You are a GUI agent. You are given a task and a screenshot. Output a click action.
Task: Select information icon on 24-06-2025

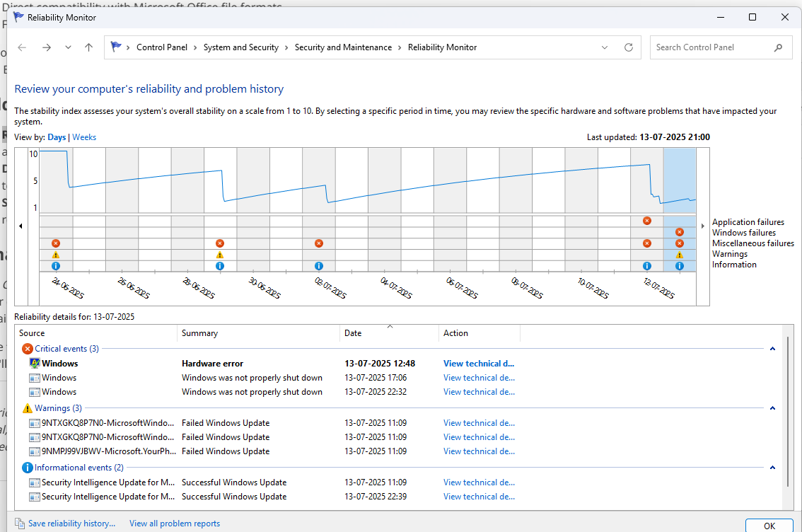56,266
